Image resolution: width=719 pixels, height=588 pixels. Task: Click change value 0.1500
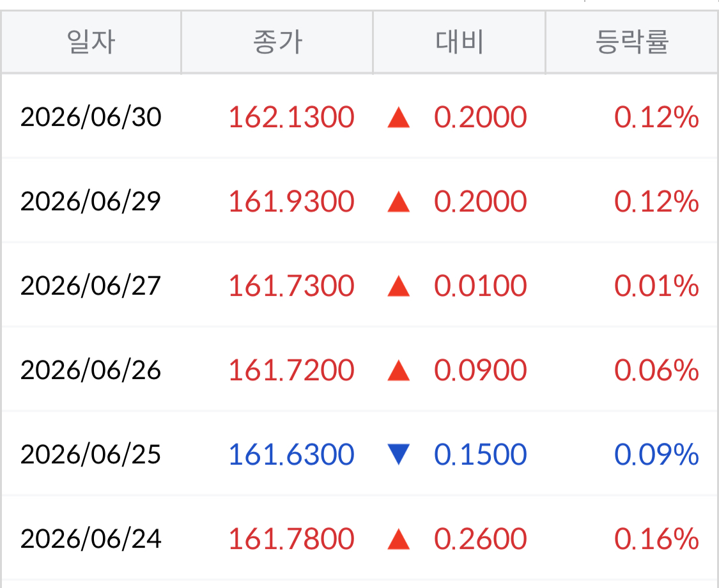481,454
